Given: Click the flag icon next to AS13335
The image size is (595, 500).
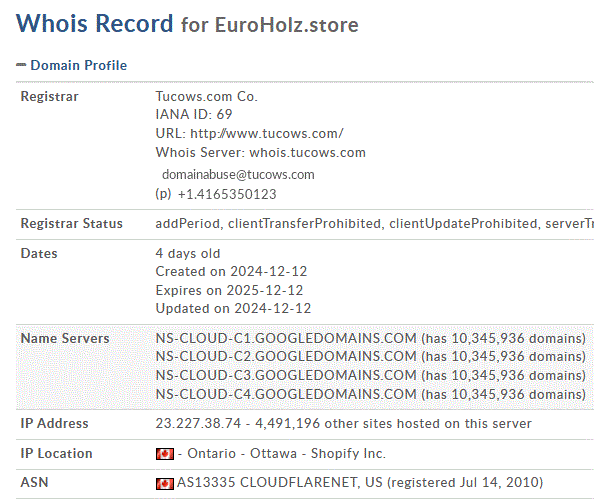Looking at the screenshot, I should tap(165, 483).
